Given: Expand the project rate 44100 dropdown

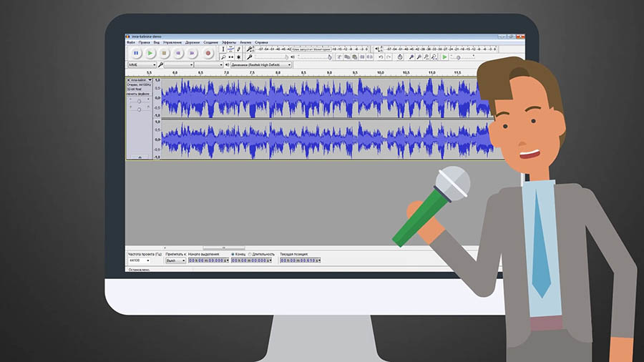Looking at the screenshot, I should pos(148,260).
